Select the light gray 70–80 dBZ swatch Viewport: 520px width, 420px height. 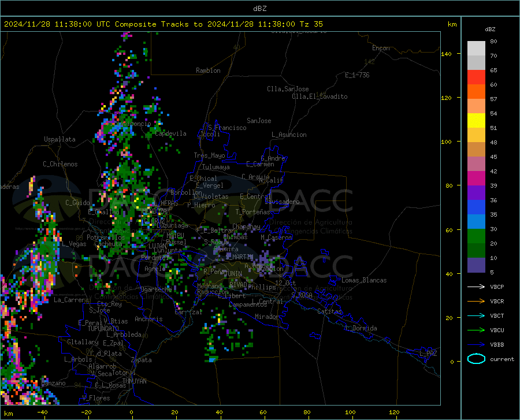click(476, 49)
